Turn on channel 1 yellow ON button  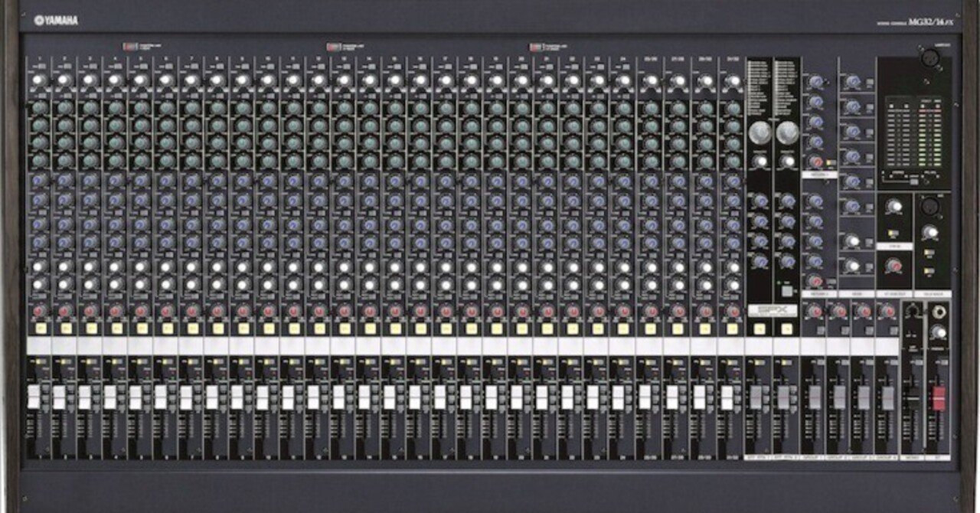tap(41, 328)
